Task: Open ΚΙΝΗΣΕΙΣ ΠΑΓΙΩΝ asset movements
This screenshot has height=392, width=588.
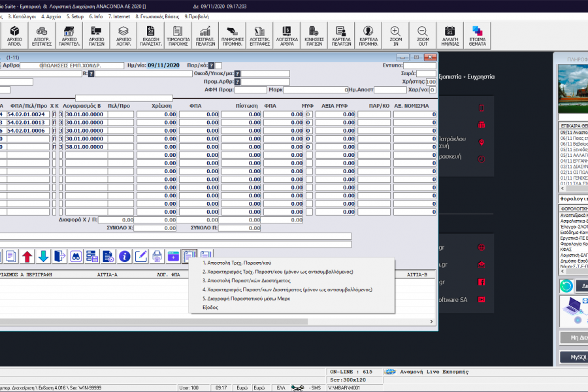Action: (314, 36)
